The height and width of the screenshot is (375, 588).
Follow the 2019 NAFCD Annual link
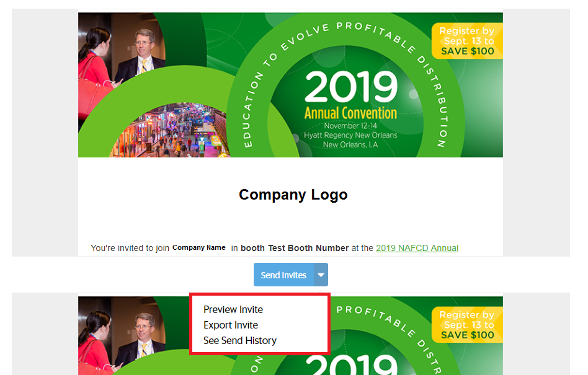click(x=417, y=248)
